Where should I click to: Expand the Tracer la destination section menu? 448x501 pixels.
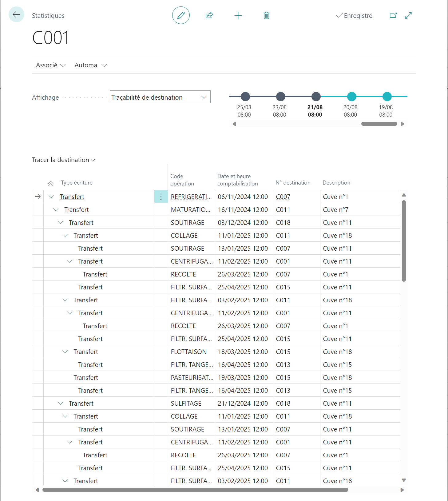[x=64, y=160]
